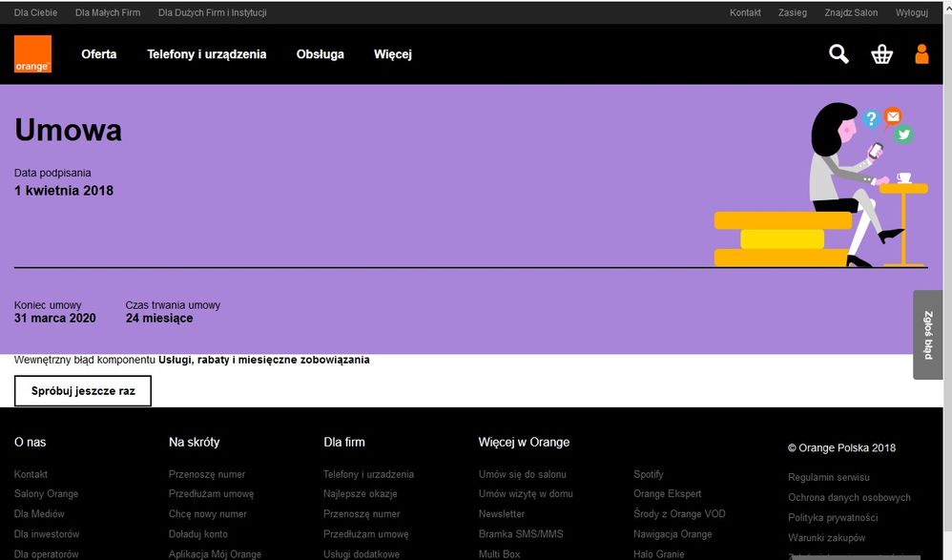Click the Wyloguj link
This screenshot has width=952, height=560.
tap(911, 12)
